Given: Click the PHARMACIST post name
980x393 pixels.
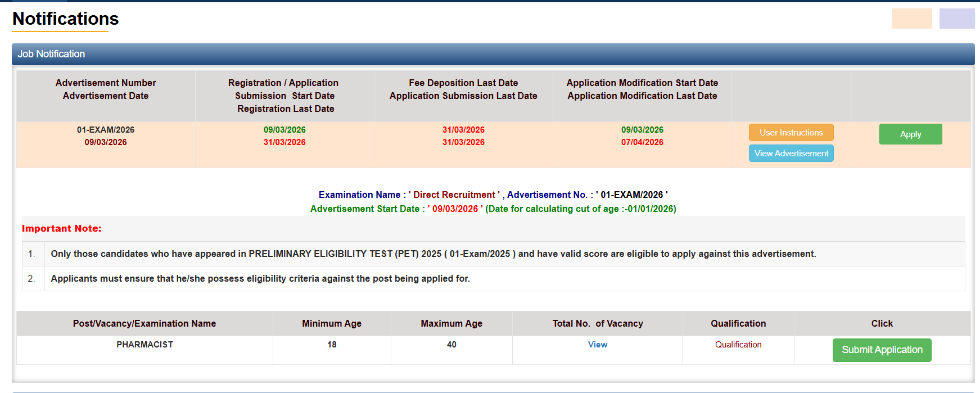Looking at the screenshot, I should pyautogui.click(x=144, y=345).
